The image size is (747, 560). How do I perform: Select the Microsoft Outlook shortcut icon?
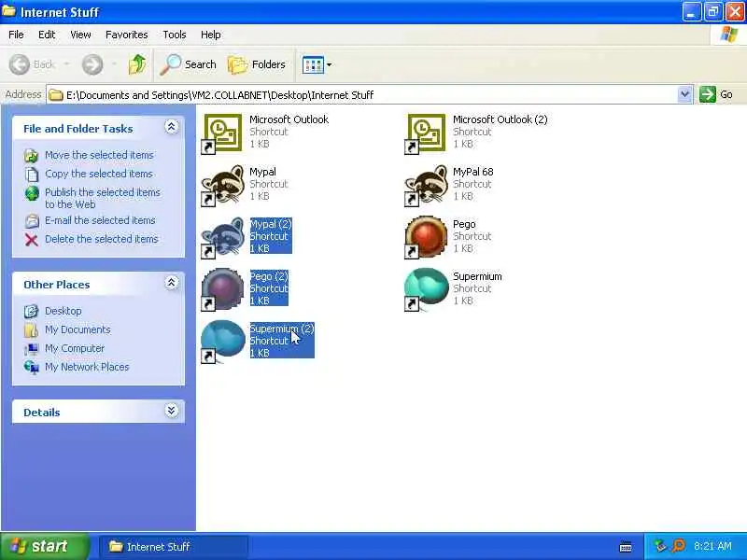tap(222, 133)
